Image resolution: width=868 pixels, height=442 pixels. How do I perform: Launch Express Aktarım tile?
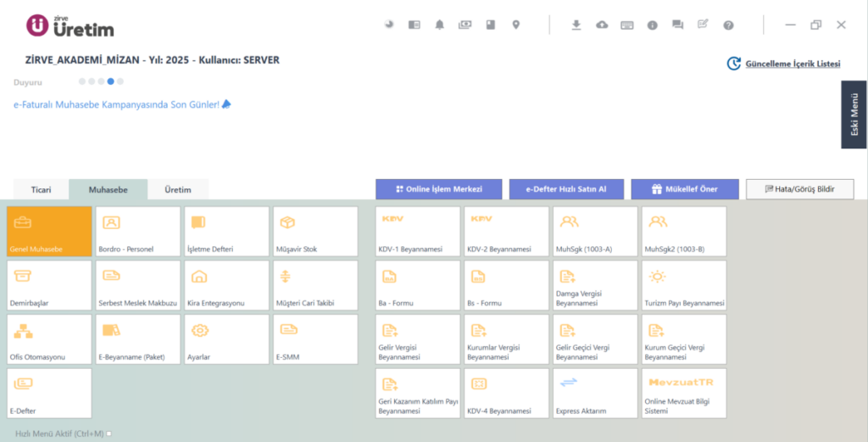[x=595, y=394]
